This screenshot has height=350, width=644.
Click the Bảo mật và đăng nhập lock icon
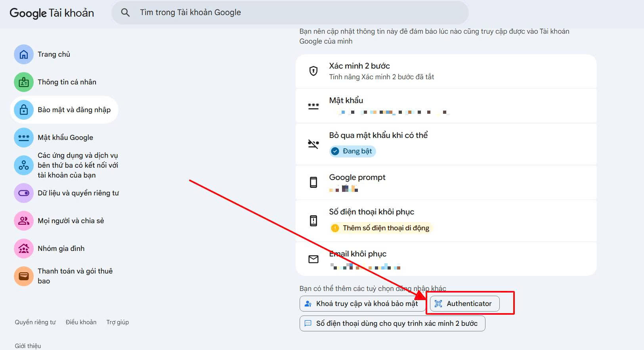tap(24, 110)
